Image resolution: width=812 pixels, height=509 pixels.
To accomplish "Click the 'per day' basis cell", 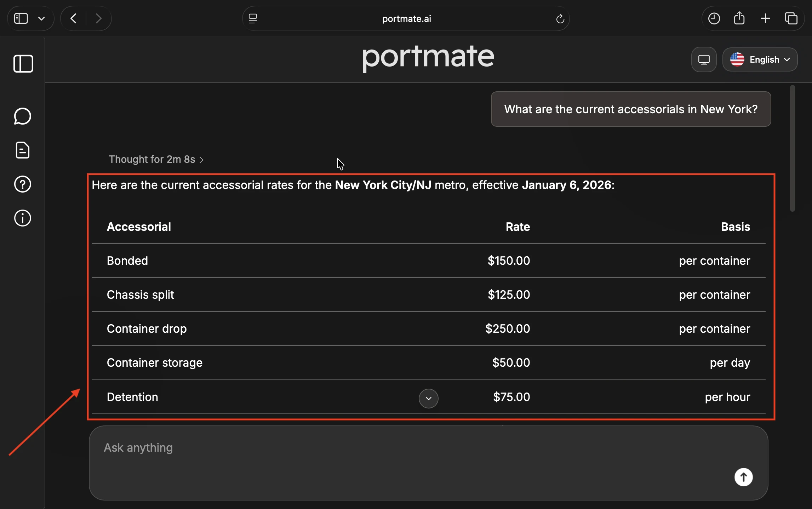I will (730, 363).
